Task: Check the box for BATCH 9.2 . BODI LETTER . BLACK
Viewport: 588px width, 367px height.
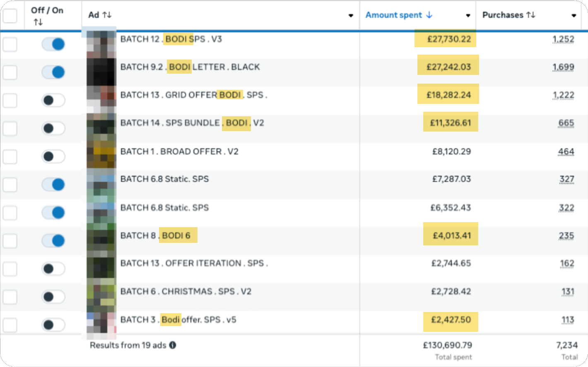Action: point(10,72)
